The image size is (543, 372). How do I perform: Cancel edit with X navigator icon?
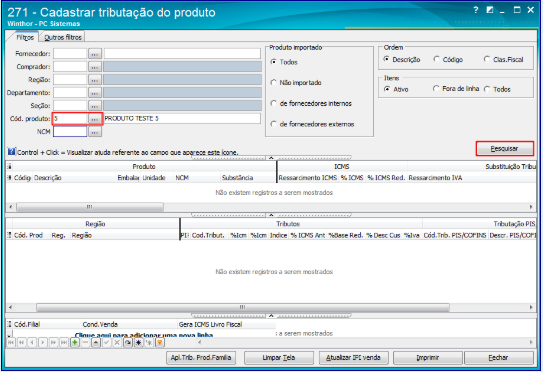pyautogui.click(x=117, y=343)
